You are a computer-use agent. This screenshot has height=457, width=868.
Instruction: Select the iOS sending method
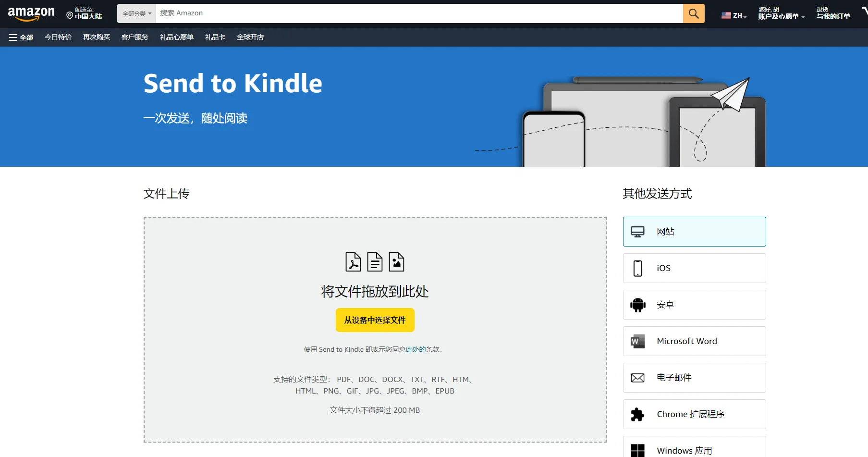pyautogui.click(x=695, y=268)
